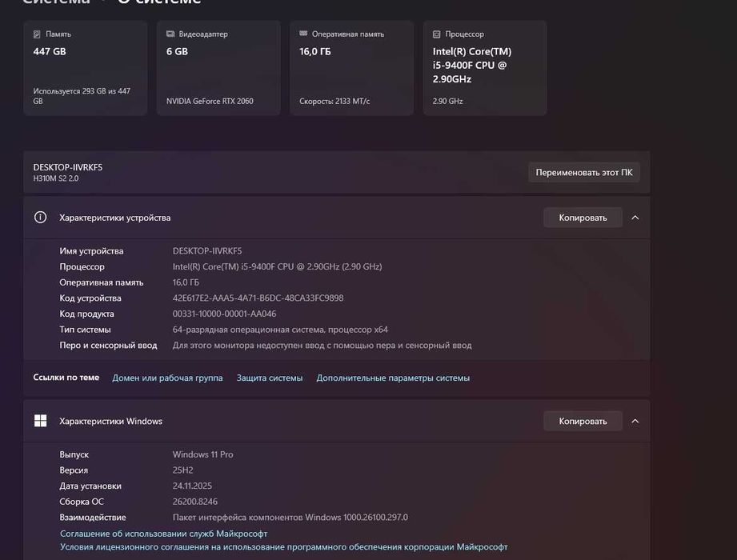Click the Взаимодействие label
This screenshot has height=560, width=737.
[x=93, y=518]
